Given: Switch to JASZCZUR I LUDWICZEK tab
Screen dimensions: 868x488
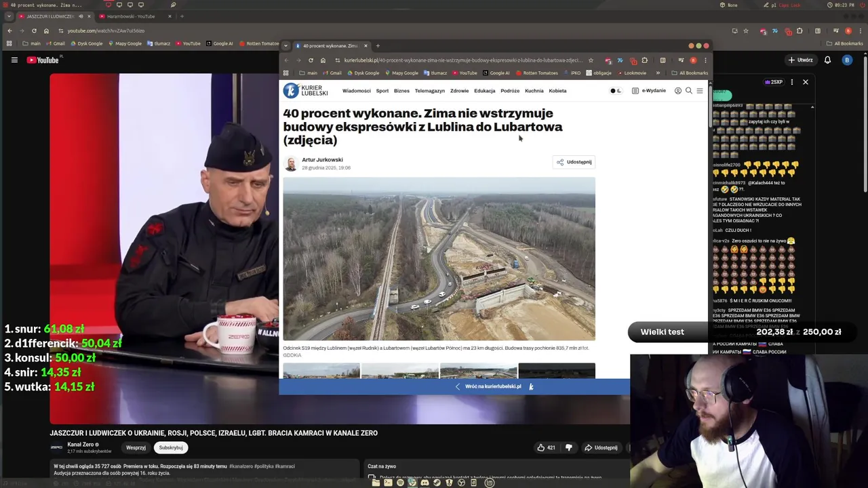Looking at the screenshot, I should click(x=51, y=16).
